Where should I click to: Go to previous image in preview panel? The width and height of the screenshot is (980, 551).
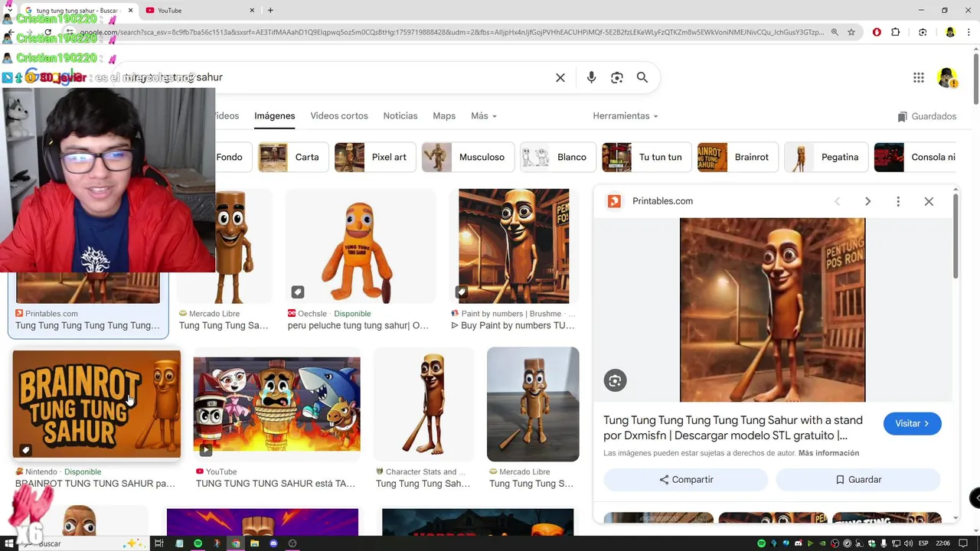[837, 201]
